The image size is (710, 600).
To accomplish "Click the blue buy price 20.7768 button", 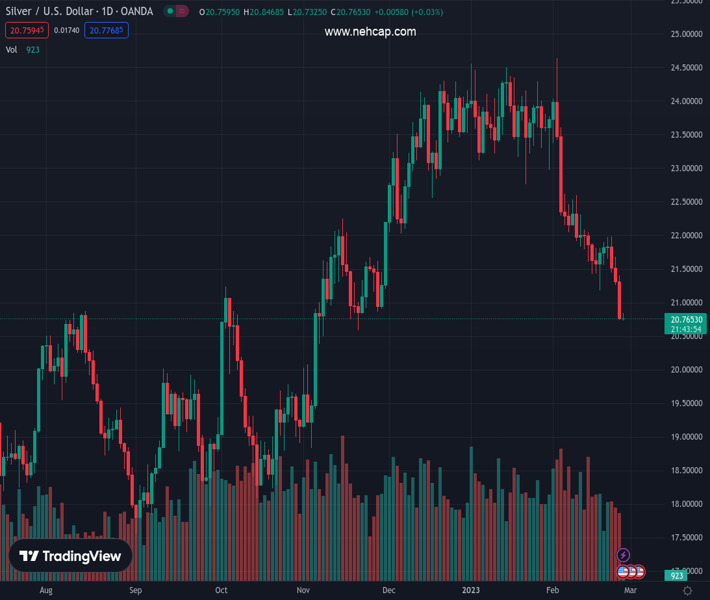I will click(x=106, y=30).
